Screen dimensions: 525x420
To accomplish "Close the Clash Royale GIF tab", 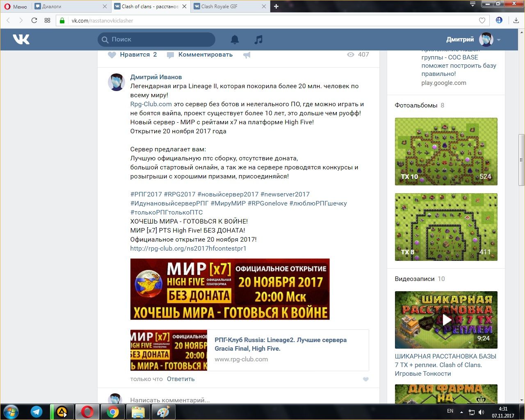I will click(x=264, y=7).
